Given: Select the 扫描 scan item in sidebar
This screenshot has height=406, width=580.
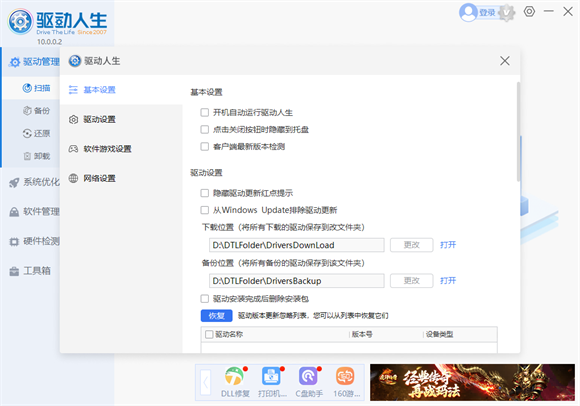Looking at the screenshot, I should tap(36, 88).
